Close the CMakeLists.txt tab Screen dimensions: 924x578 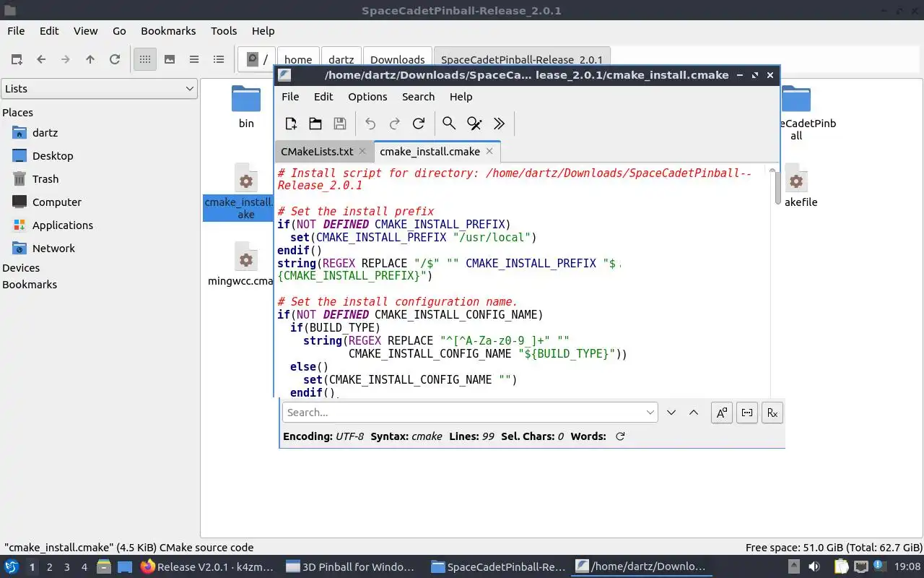(x=362, y=152)
